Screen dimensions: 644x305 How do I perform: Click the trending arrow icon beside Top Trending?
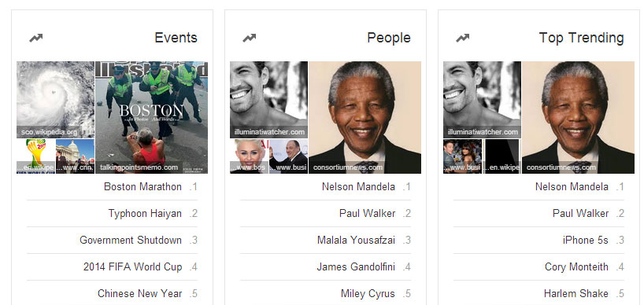point(462,38)
